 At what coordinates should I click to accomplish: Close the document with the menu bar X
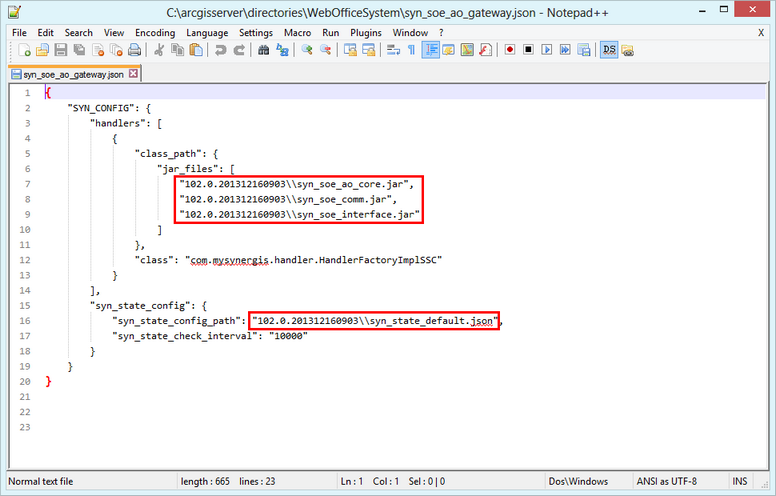(x=761, y=33)
